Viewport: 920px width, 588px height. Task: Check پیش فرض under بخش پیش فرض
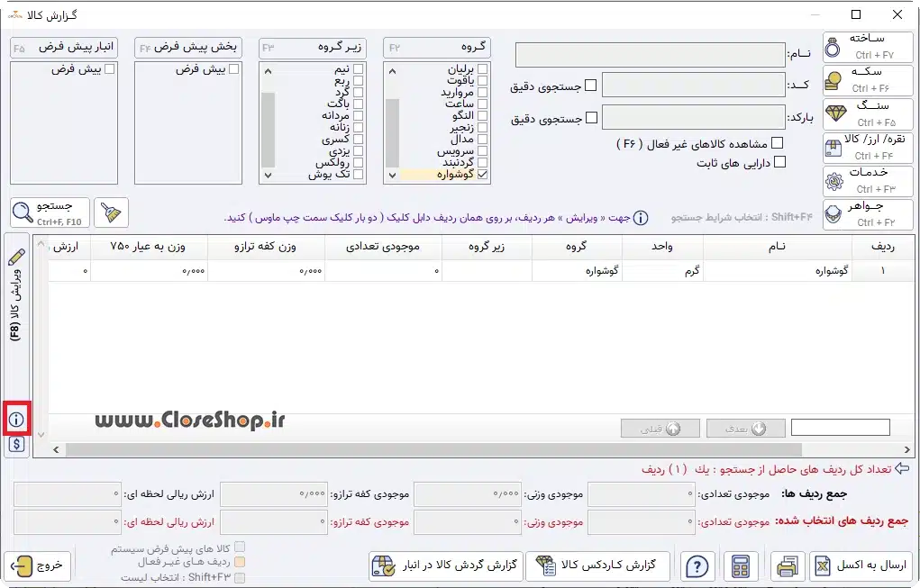click(x=233, y=69)
